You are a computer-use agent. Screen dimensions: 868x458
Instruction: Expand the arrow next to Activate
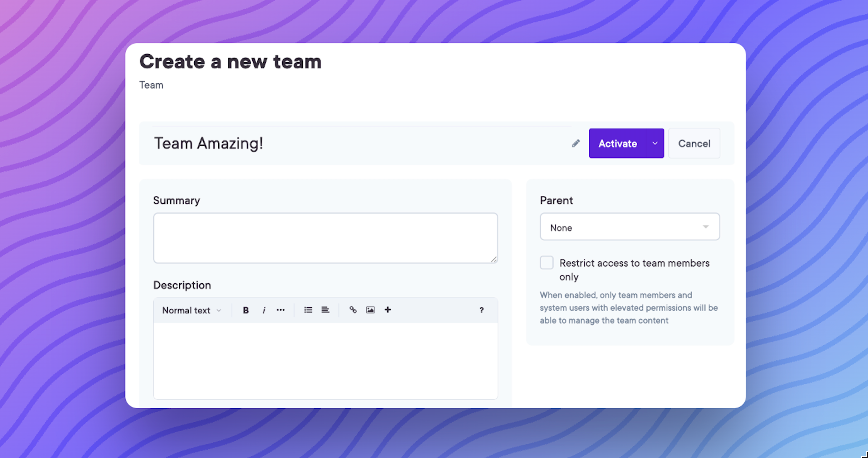(x=655, y=144)
